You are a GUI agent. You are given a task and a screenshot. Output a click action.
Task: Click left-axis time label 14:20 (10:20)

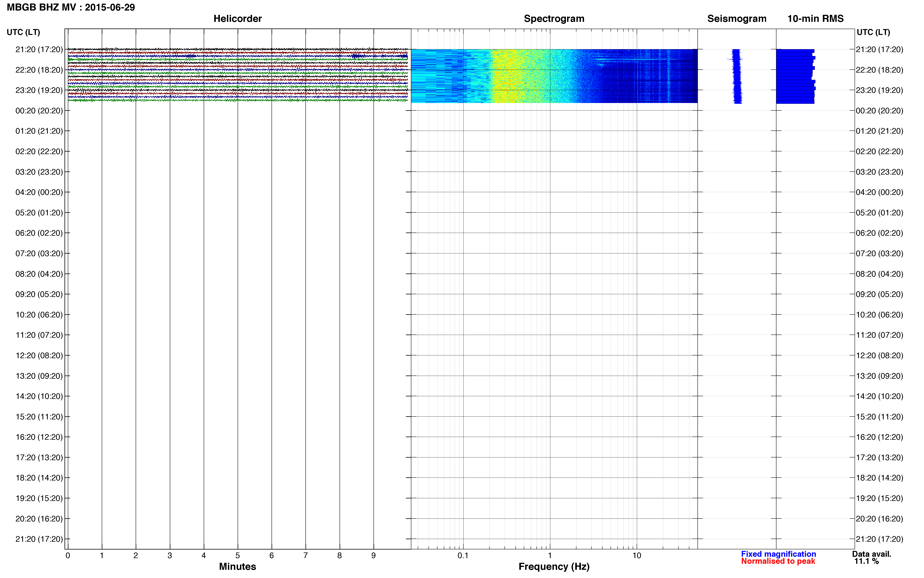(39, 396)
